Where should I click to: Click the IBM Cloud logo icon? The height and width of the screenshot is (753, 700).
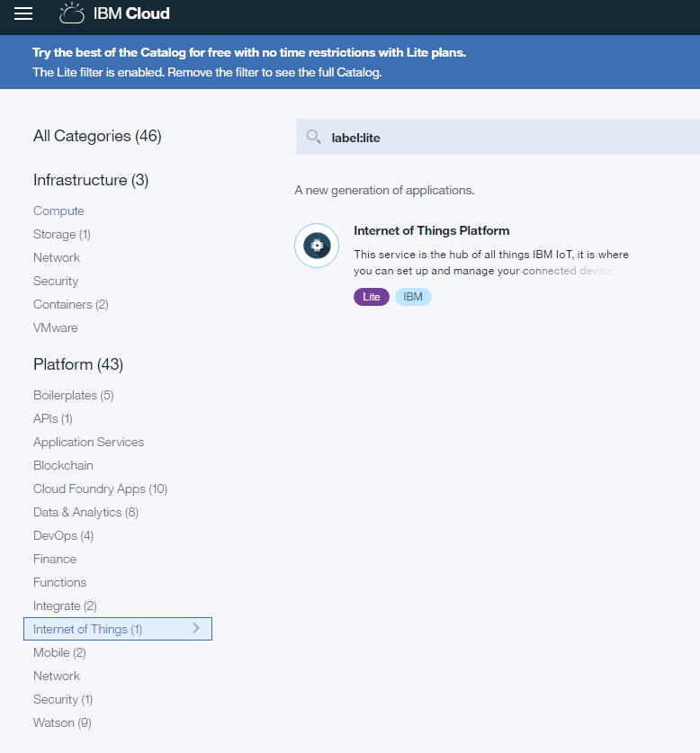click(x=72, y=13)
